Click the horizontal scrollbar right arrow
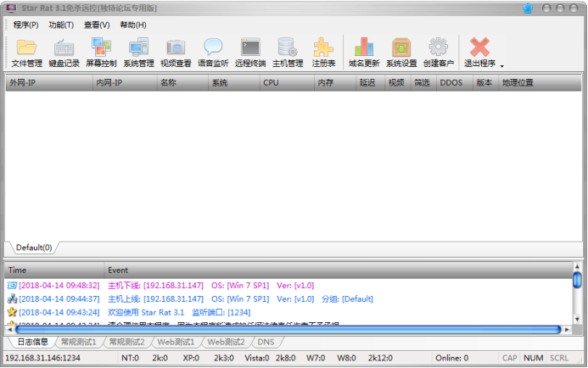This screenshot has width=588, height=368. coord(567,329)
